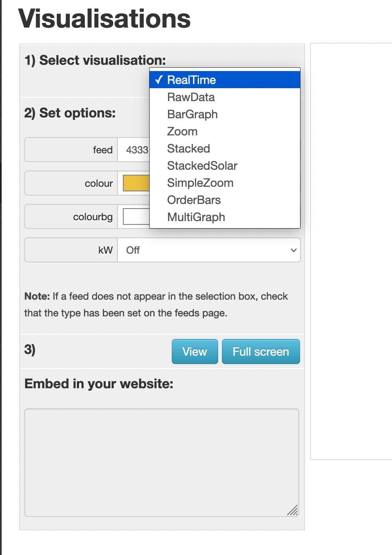Image resolution: width=392 pixels, height=555 pixels.
Task: Choose RawData from the dropdown list
Action: click(191, 97)
